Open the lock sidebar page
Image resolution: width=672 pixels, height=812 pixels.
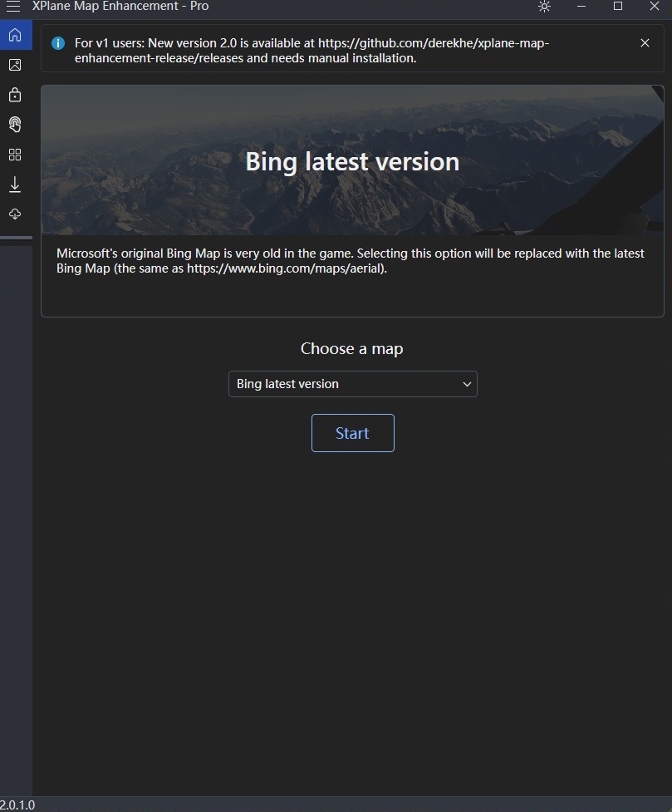click(15, 95)
